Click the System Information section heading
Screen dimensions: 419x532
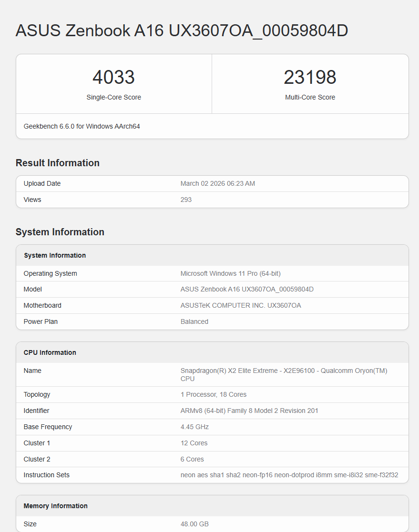pyautogui.click(x=60, y=232)
